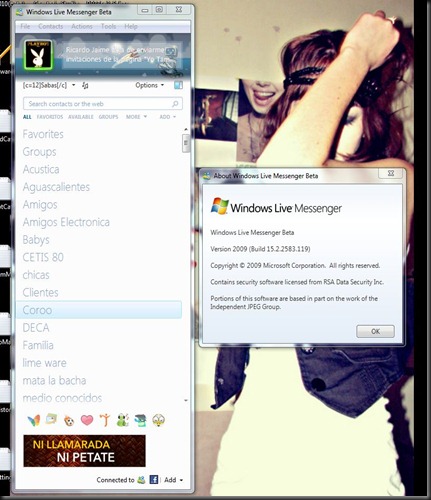The image size is (431, 500).
Task: Expand the MORE filter dropdown
Action: click(136, 117)
